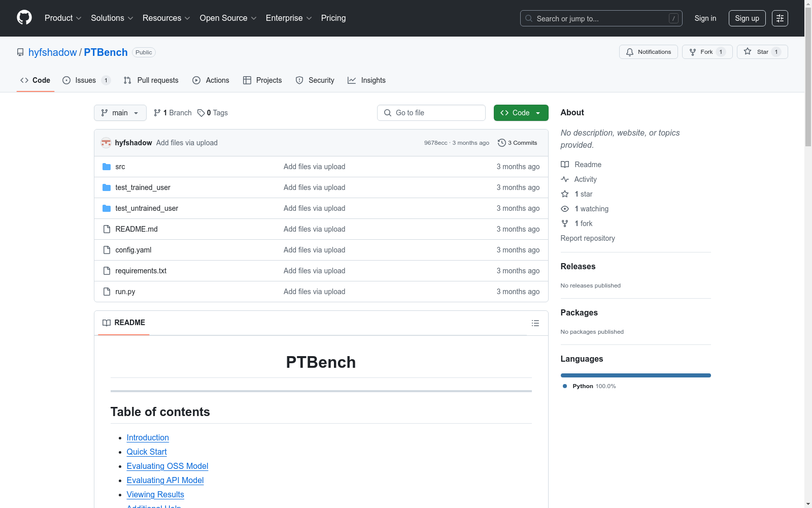Star the PTBench repository

(x=762, y=52)
